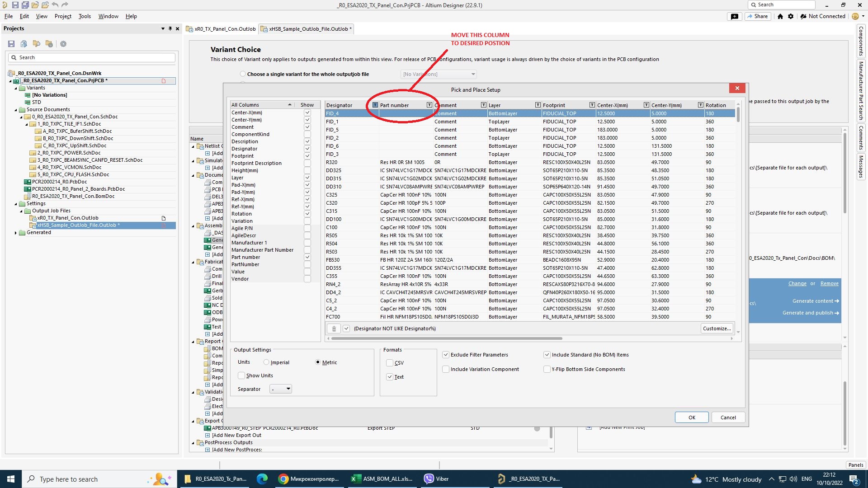The height and width of the screenshot is (488, 868).
Task: Toggle Show checkbox for ComponentKind column
Action: click(x=307, y=134)
